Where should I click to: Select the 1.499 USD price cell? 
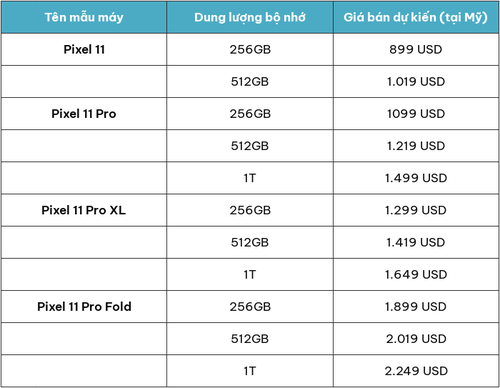click(x=416, y=178)
